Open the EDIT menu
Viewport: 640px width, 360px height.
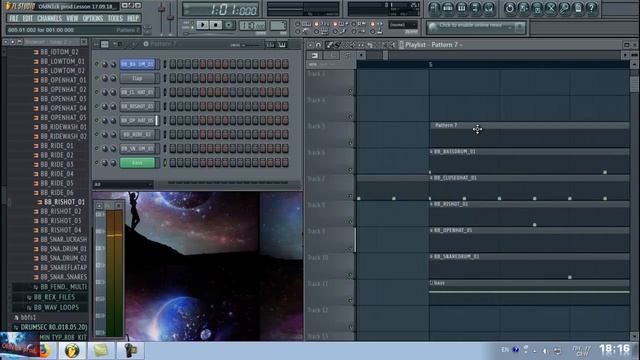[27, 18]
